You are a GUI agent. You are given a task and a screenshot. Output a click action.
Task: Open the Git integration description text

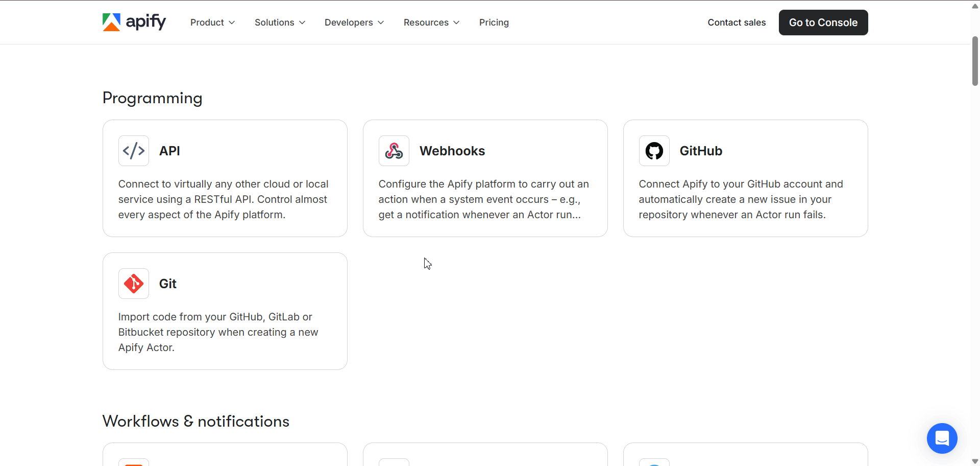218,332
